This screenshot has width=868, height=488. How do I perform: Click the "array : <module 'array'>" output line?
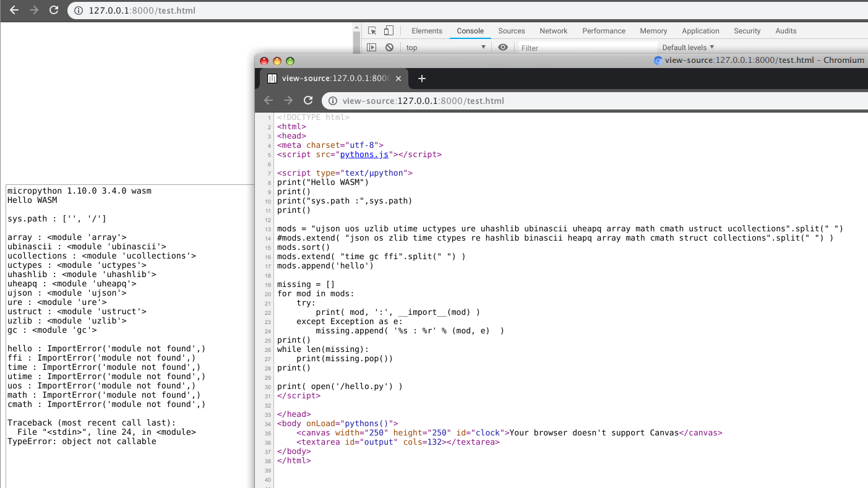[x=67, y=237]
